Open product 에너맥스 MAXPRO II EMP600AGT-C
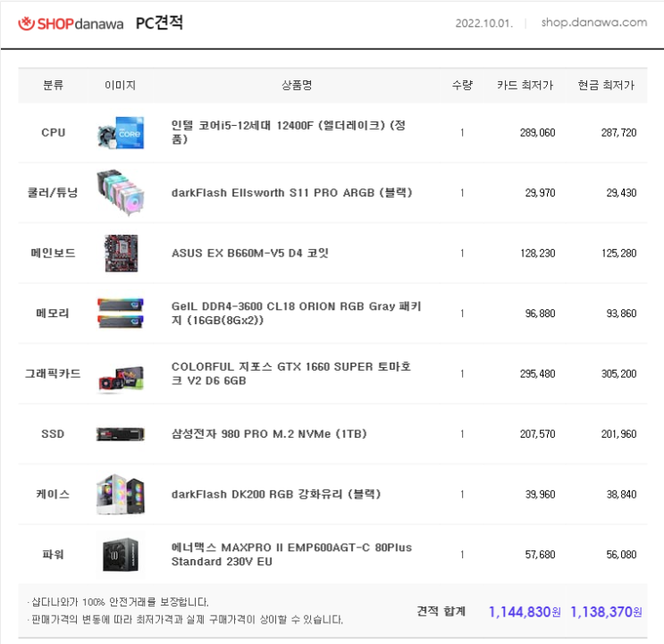Screen dimensions: 664x644 click(x=291, y=555)
